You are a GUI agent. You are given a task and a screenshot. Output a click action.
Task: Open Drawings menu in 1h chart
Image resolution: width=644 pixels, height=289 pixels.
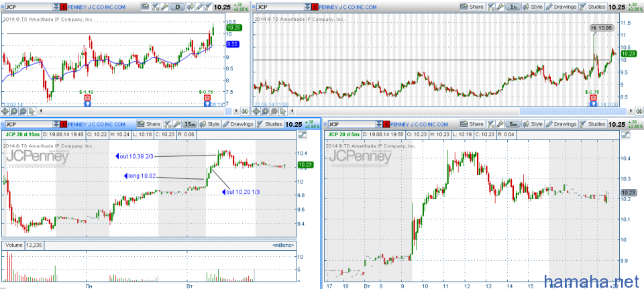[561, 7]
